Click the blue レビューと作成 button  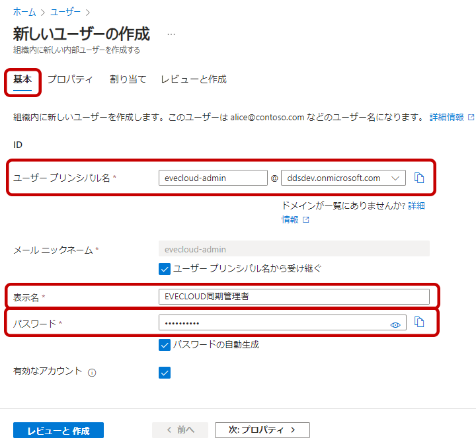(x=58, y=430)
